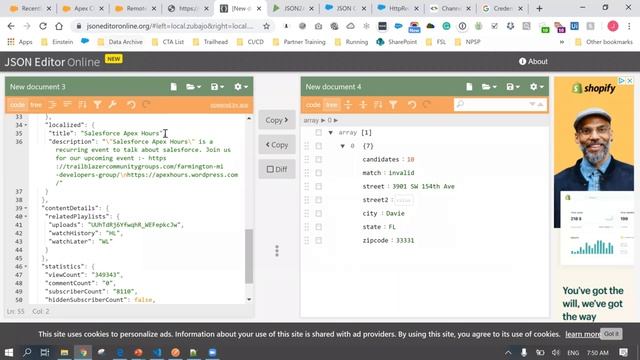Open the left panel's Save dropdown
This screenshot has height=360, width=640.
217,87
